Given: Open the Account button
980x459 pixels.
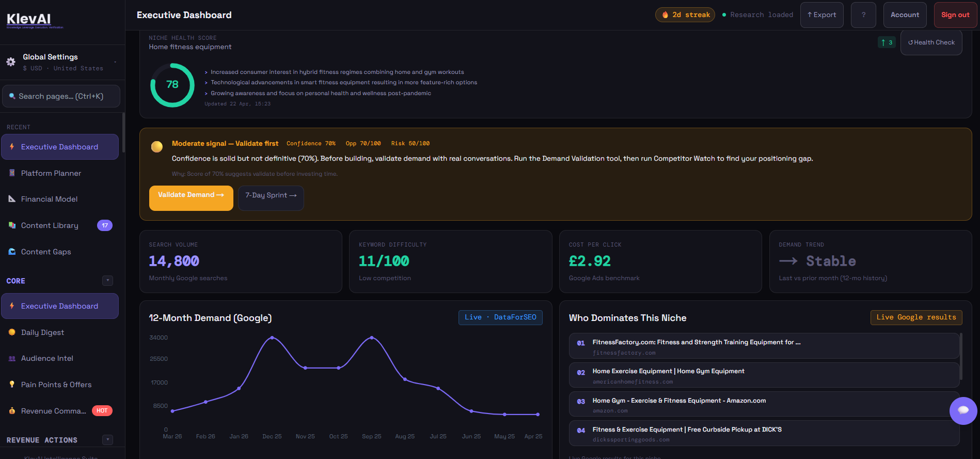Looking at the screenshot, I should click(905, 15).
